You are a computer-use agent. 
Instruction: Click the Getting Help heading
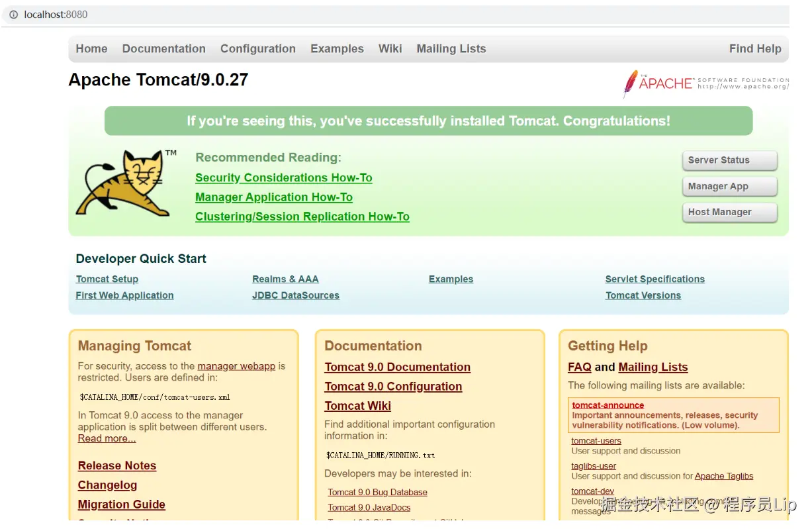tap(608, 346)
